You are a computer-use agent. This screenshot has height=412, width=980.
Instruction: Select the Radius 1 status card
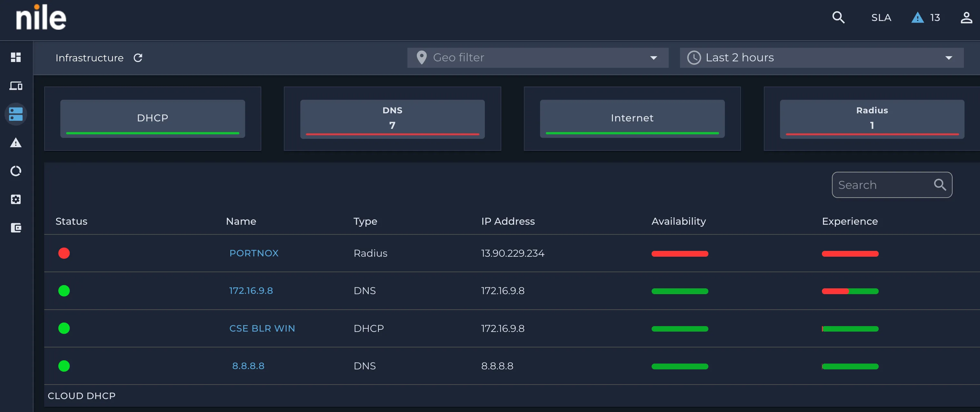click(x=872, y=118)
